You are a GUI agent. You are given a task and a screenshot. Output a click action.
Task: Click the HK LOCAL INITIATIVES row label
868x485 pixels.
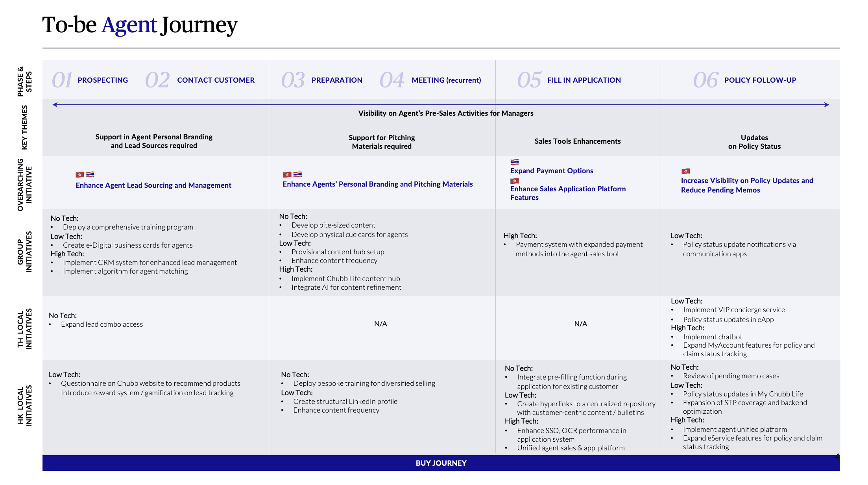click(25, 405)
